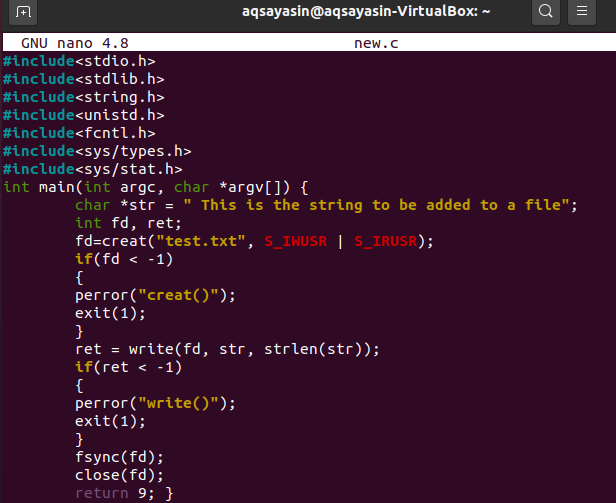The height and width of the screenshot is (503, 616).
Task: Click the perror("write()") line
Action: (x=156, y=404)
